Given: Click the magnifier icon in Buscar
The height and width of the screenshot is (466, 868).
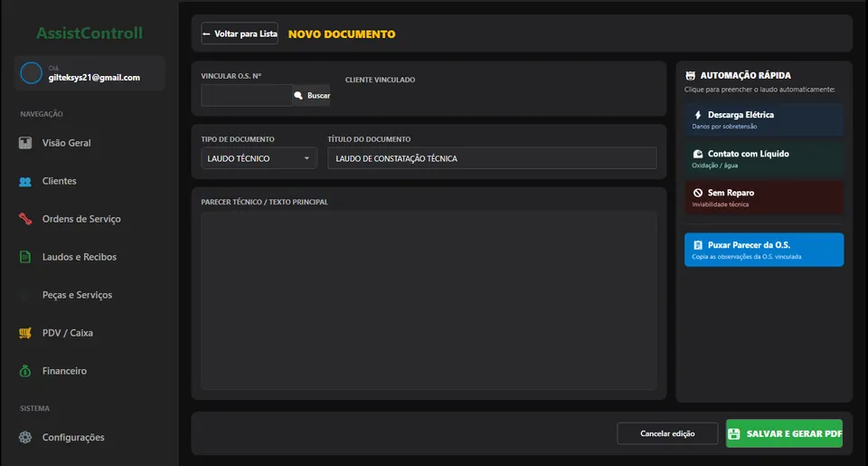Looking at the screenshot, I should tap(298, 95).
